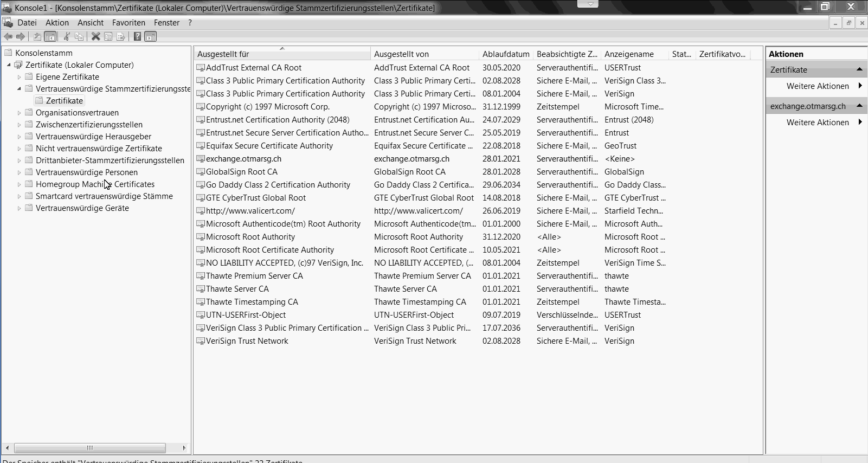Screen dimensions: 868x463
Task: Open the Fenster menu
Action: coord(166,23)
